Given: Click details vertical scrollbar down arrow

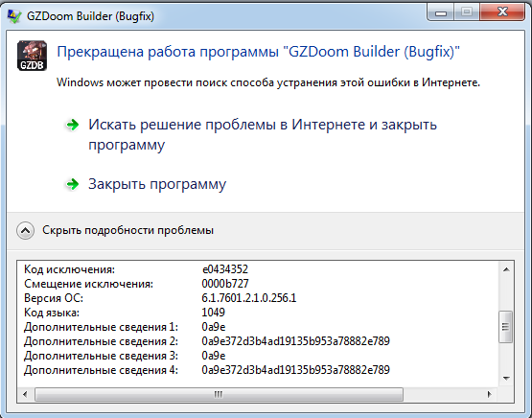Looking at the screenshot, I should pyautogui.click(x=506, y=379).
